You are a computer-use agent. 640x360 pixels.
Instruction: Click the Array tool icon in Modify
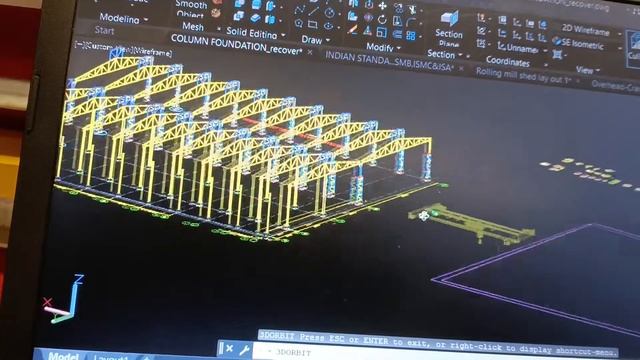pos(411,36)
